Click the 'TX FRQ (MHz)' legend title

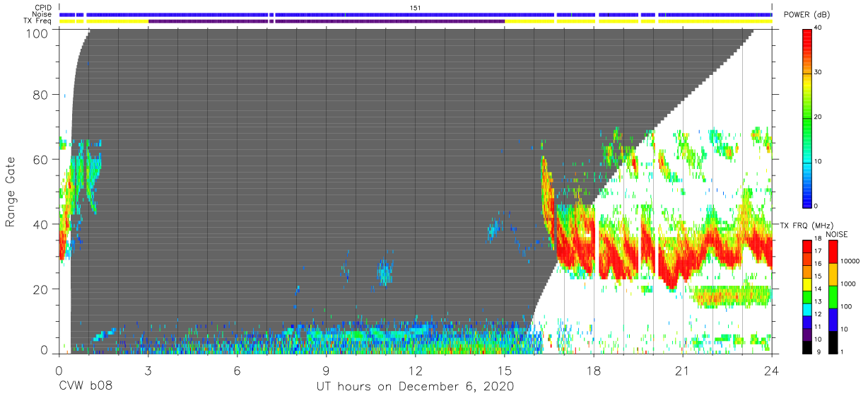click(805, 226)
